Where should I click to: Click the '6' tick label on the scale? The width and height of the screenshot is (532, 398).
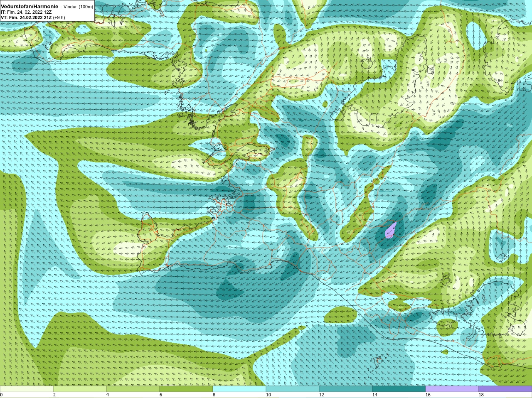pyautogui.click(x=161, y=395)
